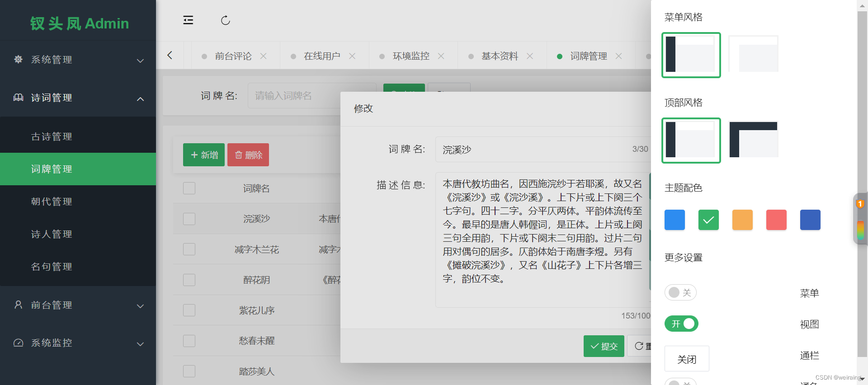This screenshot has width=868, height=385.
Task: Close the 前台评论 tab
Action: click(x=264, y=56)
